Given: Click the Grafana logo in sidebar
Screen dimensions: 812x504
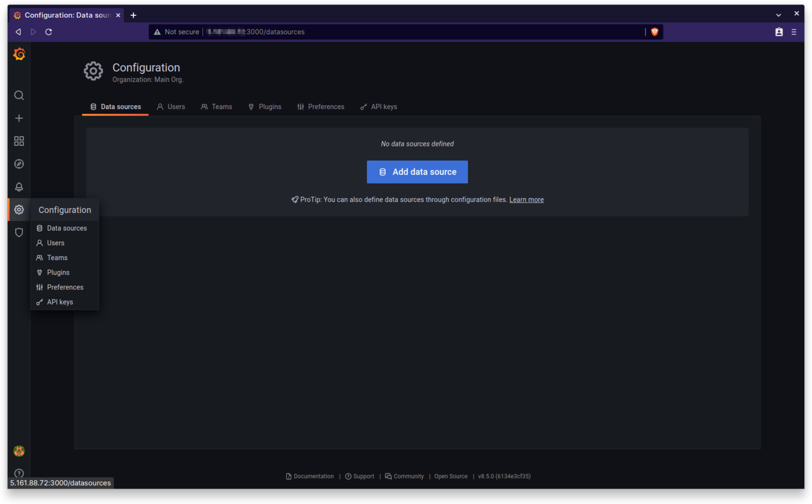Looking at the screenshot, I should (x=19, y=54).
